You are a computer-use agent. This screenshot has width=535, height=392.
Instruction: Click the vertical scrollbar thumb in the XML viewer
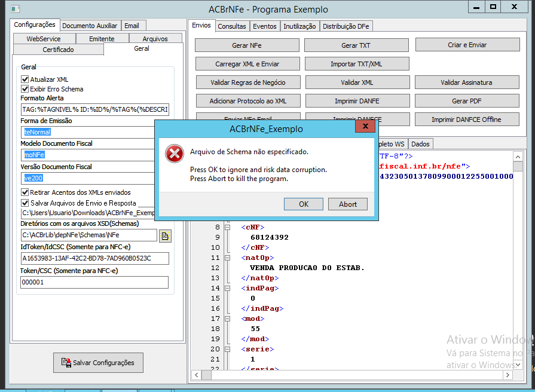(x=518, y=167)
